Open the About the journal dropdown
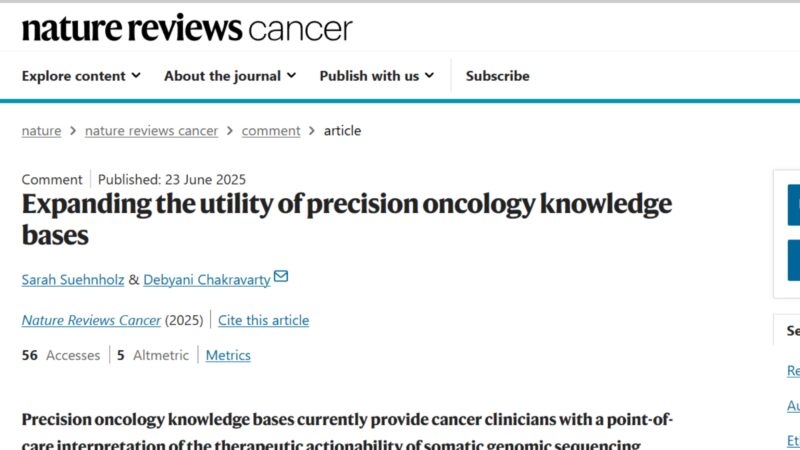Viewport: 800px width, 450px height. [230, 76]
